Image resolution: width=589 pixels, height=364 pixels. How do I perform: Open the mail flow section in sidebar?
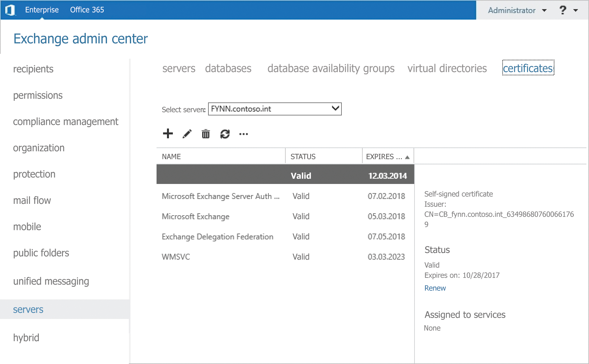pos(32,200)
